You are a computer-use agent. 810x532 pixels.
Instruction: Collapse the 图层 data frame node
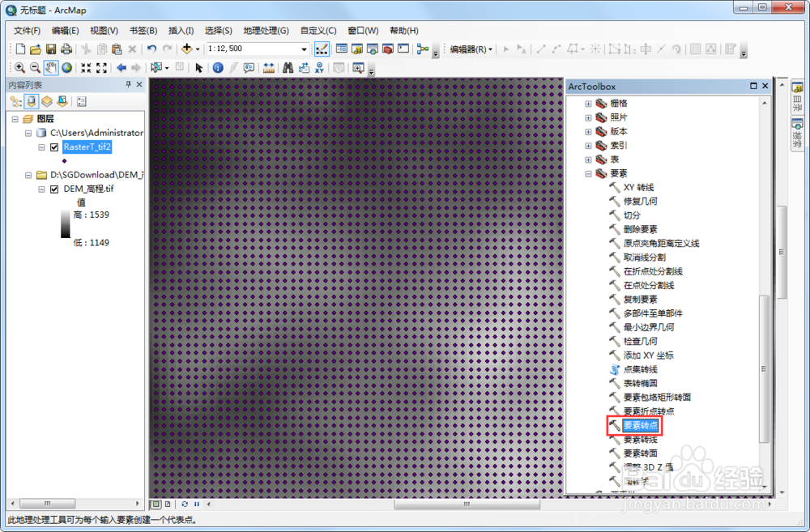[x=15, y=119]
